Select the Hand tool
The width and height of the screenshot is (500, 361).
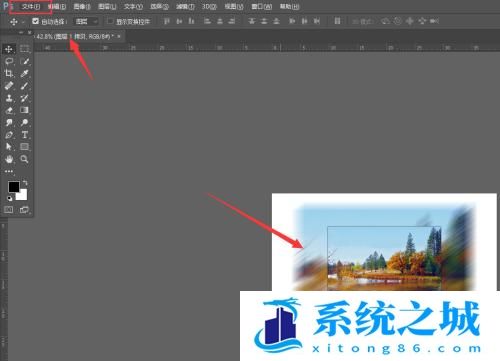click(x=9, y=159)
